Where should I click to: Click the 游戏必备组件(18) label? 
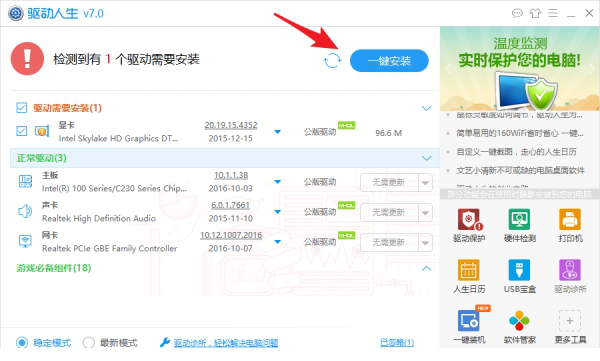click(54, 268)
